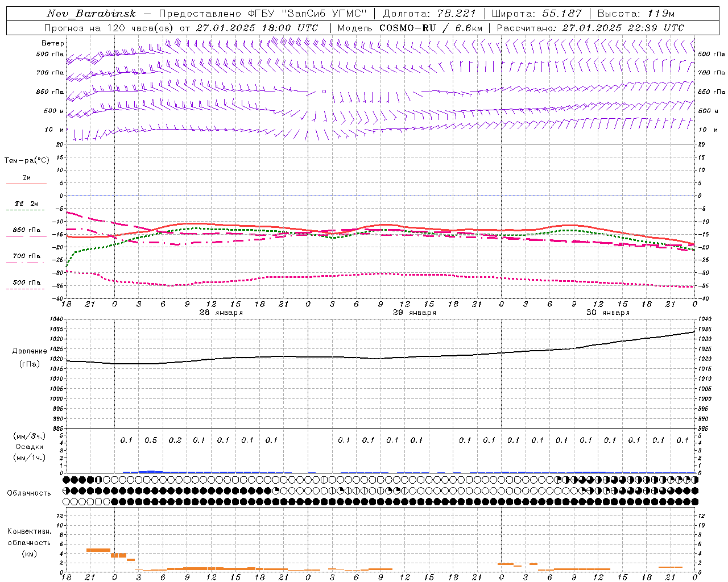
Task: Click the 'Прогноз на 120 часа(ов)' forecast header
Action: pyautogui.click(x=110, y=28)
